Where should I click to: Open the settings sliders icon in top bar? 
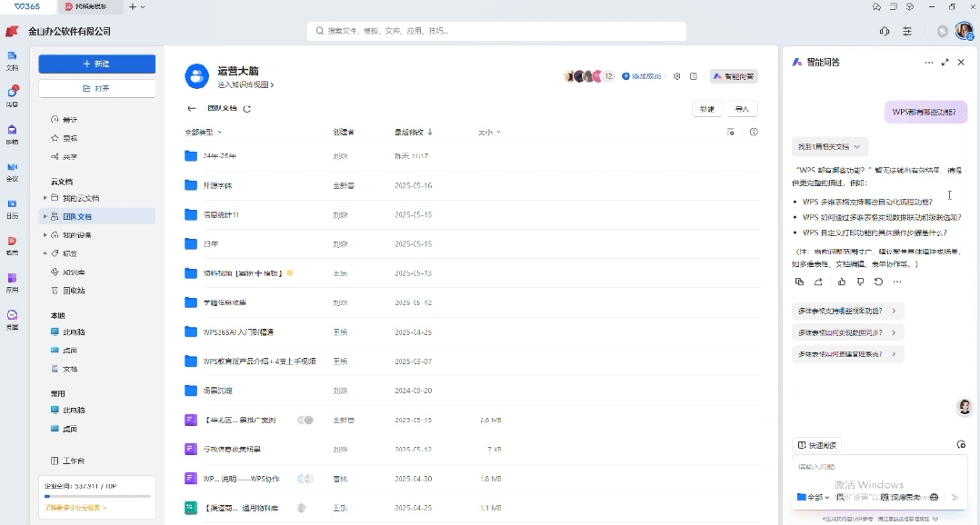click(907, 31)
